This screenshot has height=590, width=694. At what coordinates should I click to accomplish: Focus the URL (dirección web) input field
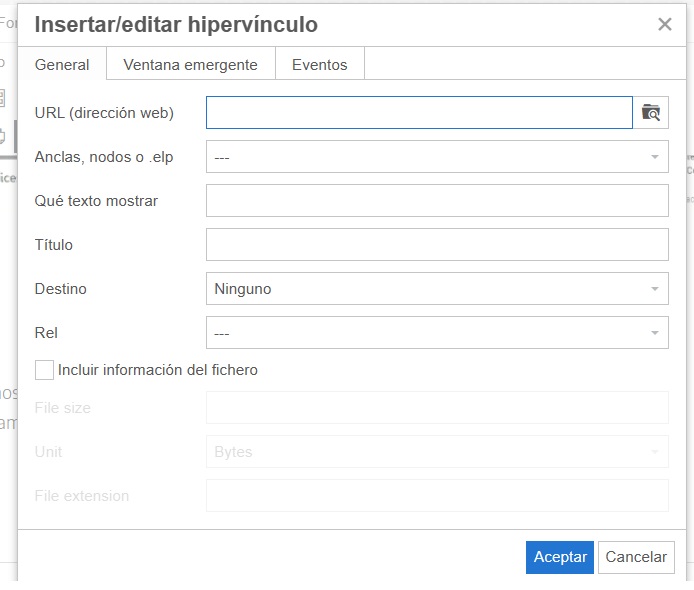[x=419, y=113]
